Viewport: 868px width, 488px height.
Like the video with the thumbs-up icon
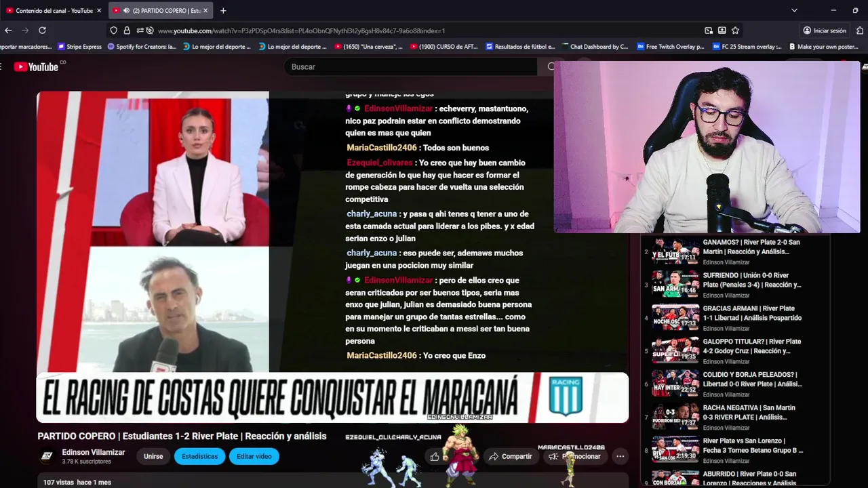click(435, 457)
